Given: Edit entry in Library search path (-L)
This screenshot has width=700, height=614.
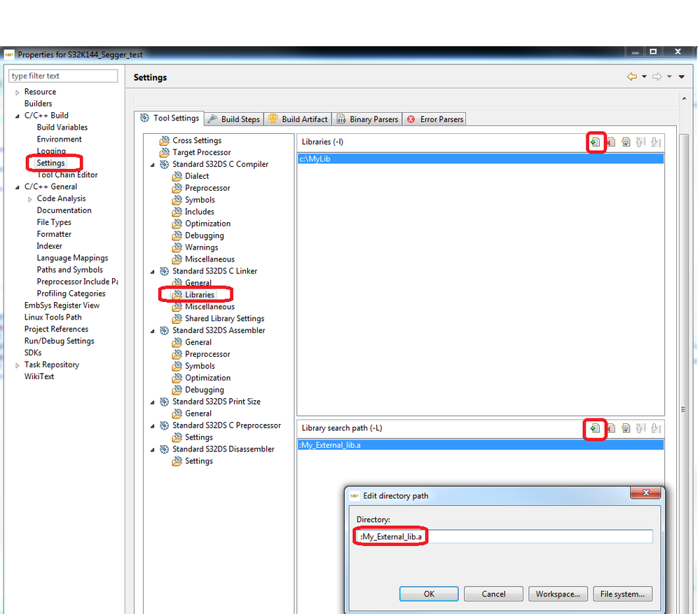Looking at the screenshot, I should pyautogui.click(x=626, y=428).
